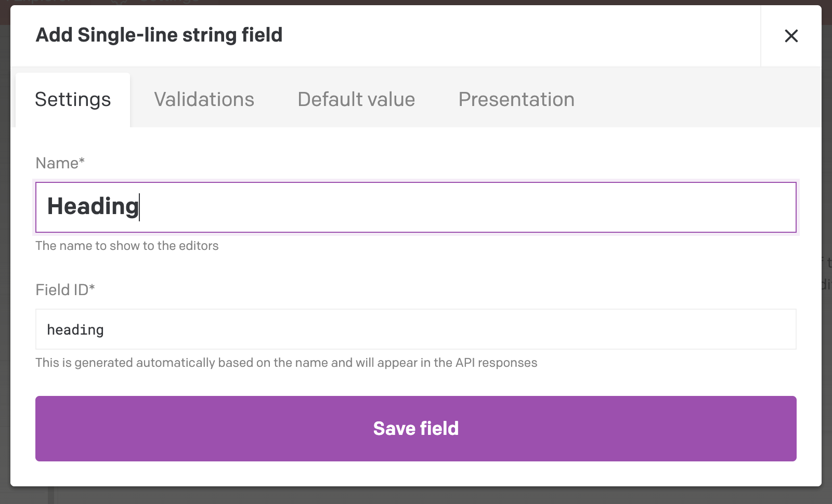Click empty header area right of dialog title
This screenshot has height=504, width=832.
[x=520, y=35]
